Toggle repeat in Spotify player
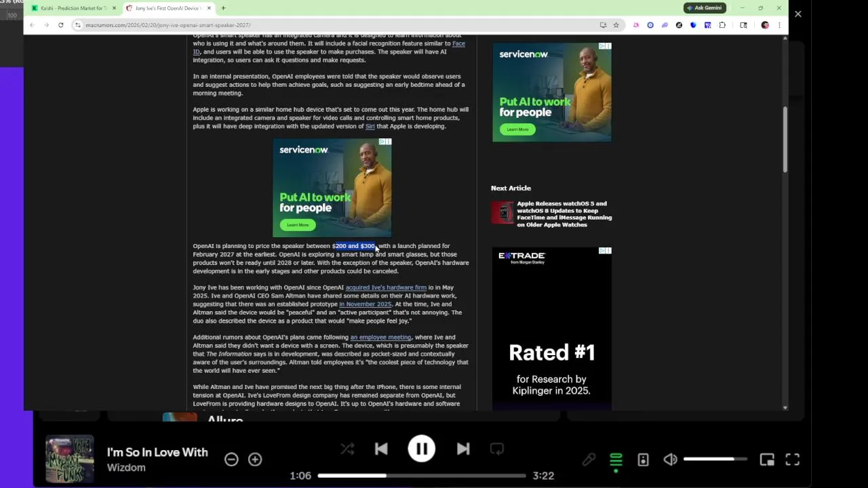The width and height of the screenshot is (868, 488). [x=497, y=449]
